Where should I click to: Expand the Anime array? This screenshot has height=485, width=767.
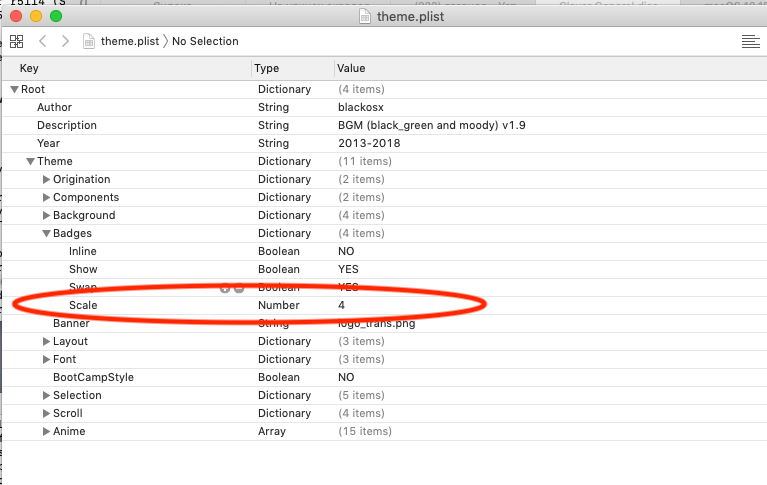click(46, 432)
